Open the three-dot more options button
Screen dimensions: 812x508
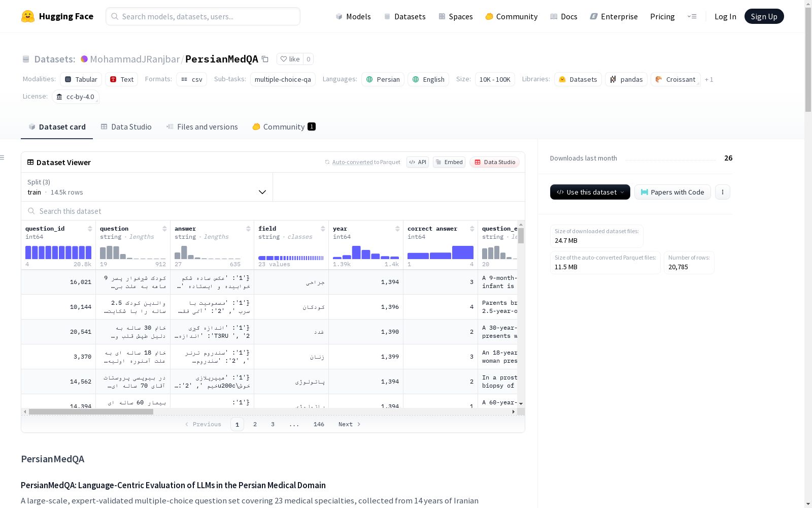click(723, 192)
